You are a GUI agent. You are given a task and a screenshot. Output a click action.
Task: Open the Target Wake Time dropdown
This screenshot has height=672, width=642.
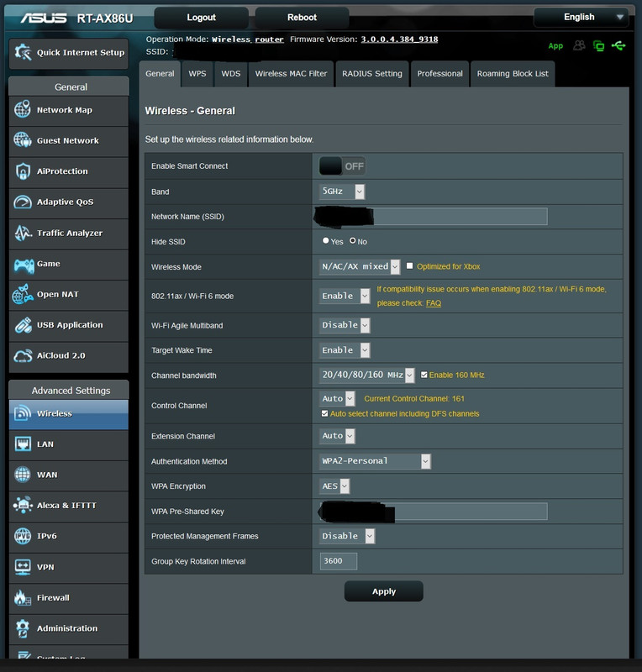pos(345,350)
